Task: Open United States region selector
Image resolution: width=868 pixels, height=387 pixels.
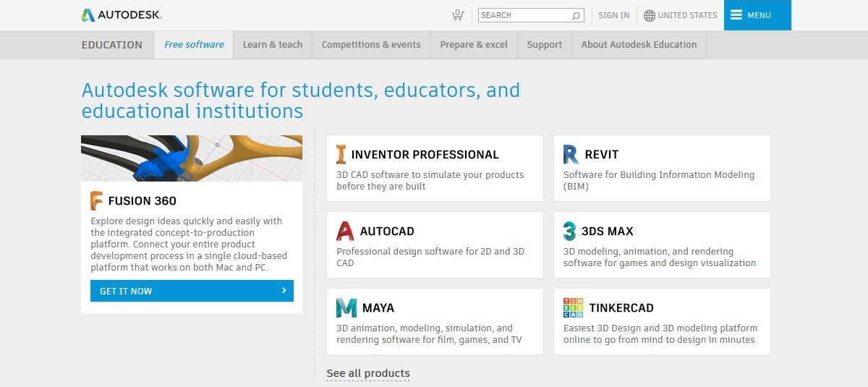Action: (x=681, y=15)
